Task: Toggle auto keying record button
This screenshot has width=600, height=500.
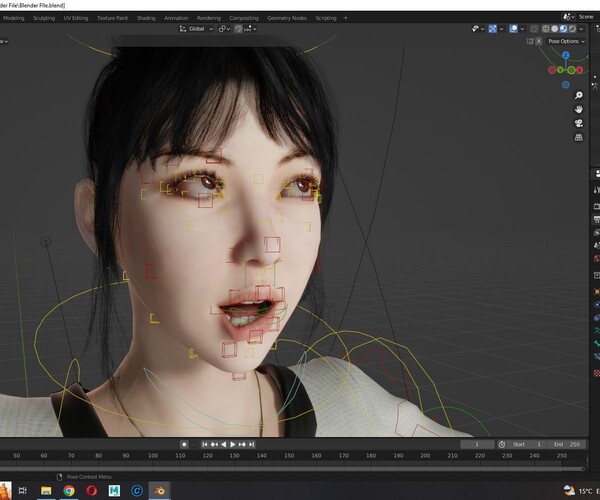Action: coord(184,445)
